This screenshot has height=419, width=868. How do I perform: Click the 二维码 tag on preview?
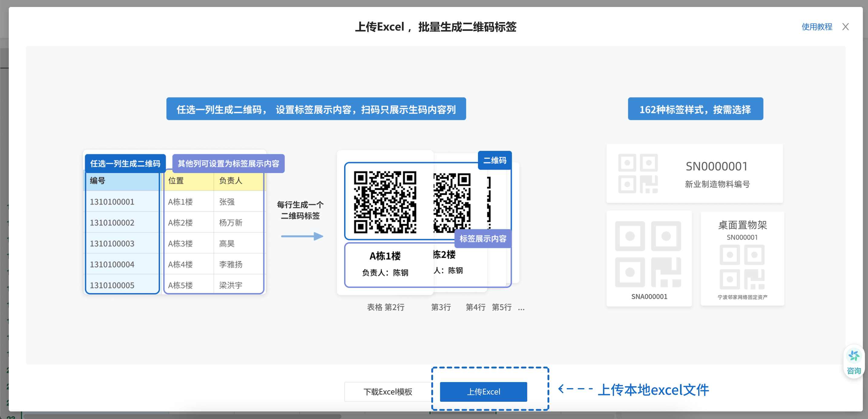495,160
